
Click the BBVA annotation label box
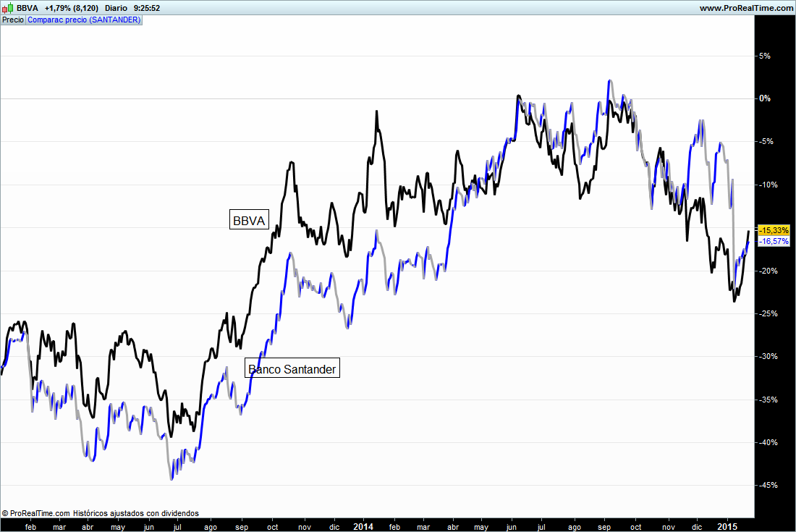tap(249, 219)
